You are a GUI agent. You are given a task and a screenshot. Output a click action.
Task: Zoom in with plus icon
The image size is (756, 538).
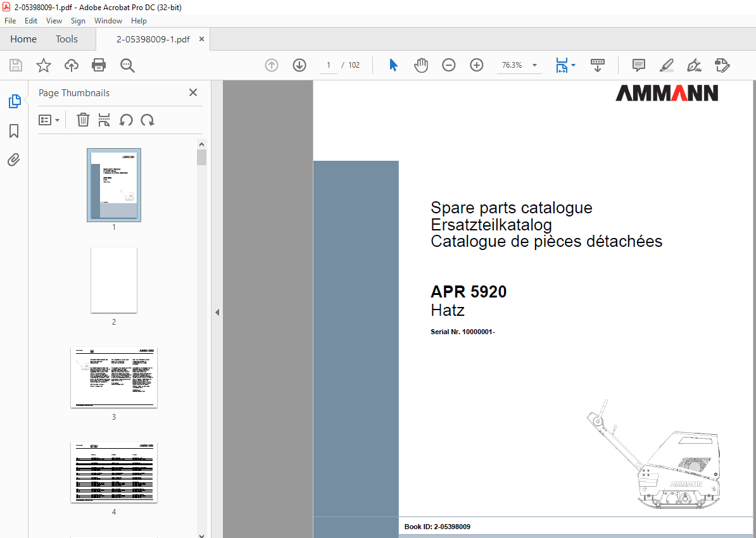(477, 65)
